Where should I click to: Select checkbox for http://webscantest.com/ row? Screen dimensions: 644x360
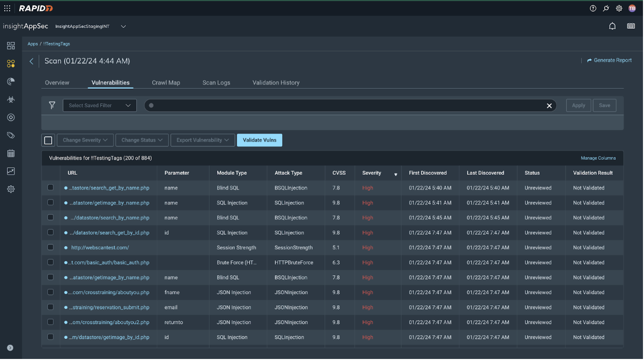[51, 248]
